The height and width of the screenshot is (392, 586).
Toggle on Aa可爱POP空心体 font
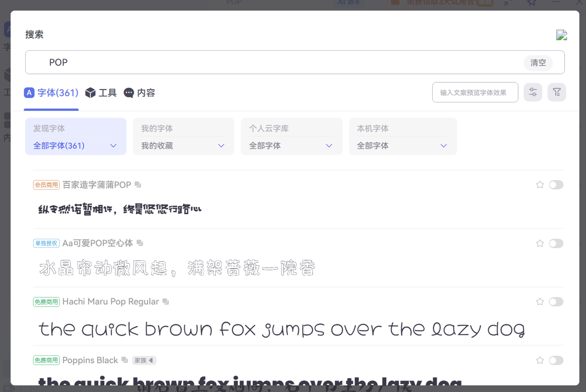[x=556, y=243]
